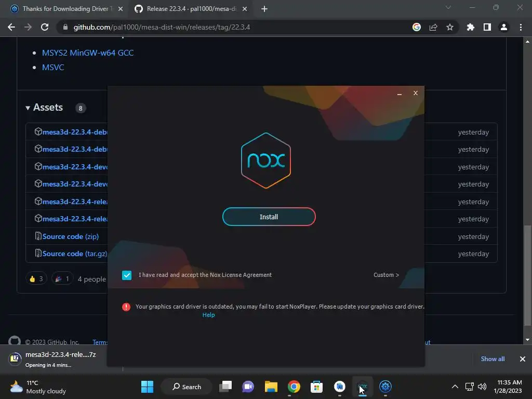
Task: Download Source code (tar.gz) asset
Action: [x=75, y=254]
